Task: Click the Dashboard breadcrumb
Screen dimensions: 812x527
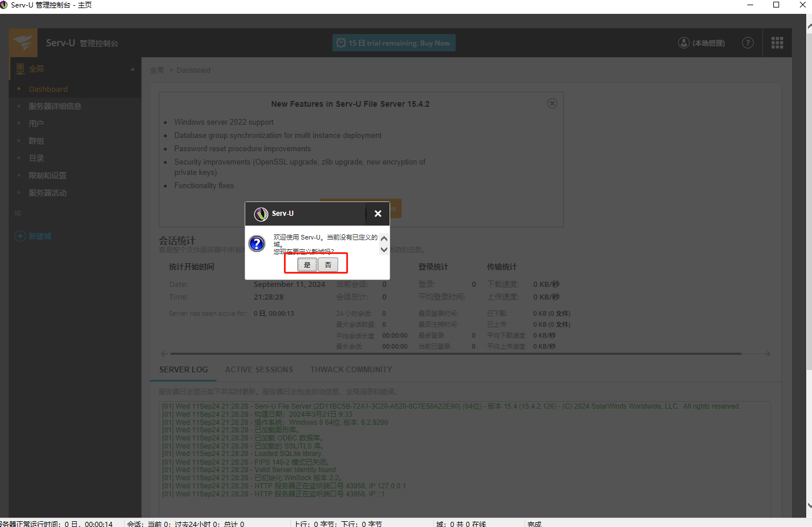Action: (193, 70)
